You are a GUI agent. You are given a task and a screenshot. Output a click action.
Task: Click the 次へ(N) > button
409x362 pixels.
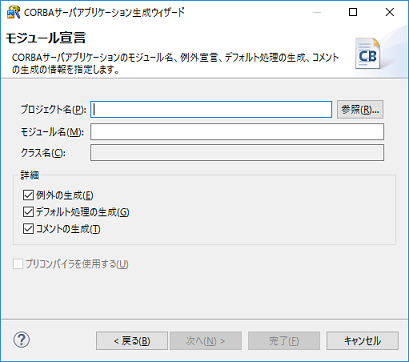click(x=206, y=341)
